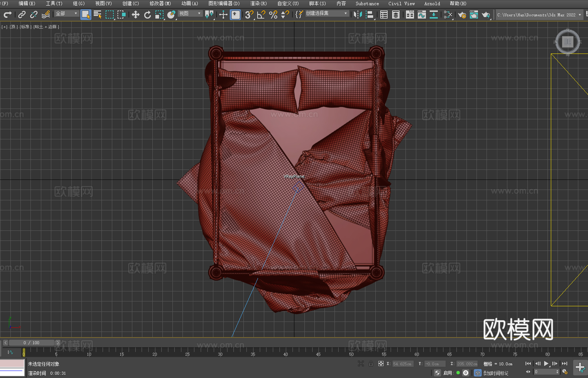Select the Move tool in toolbar

pos(136,14)
